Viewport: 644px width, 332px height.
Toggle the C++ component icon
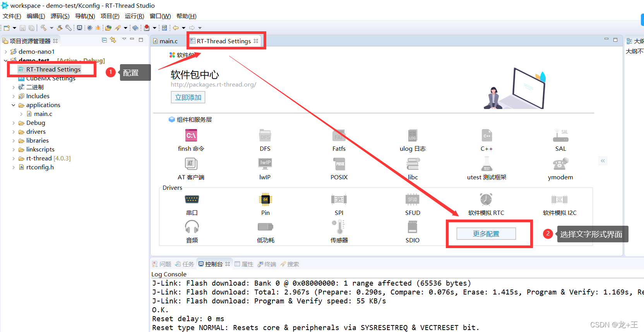[x=486, y=135]
